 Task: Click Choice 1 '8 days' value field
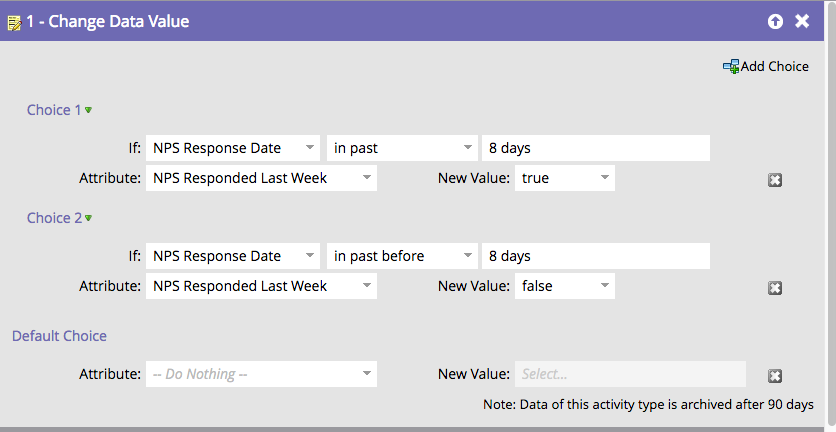[x=595, y=148]
